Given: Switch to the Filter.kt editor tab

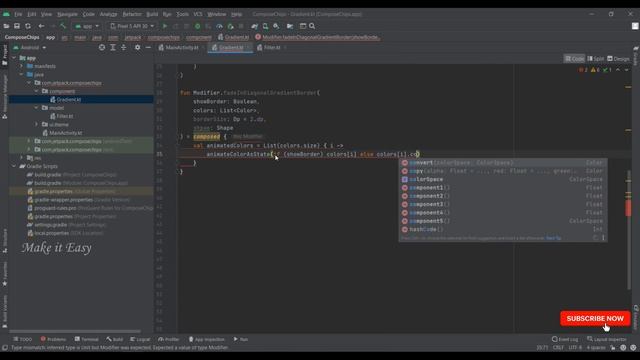Looking at the screenshot, I should click(271, 47).
